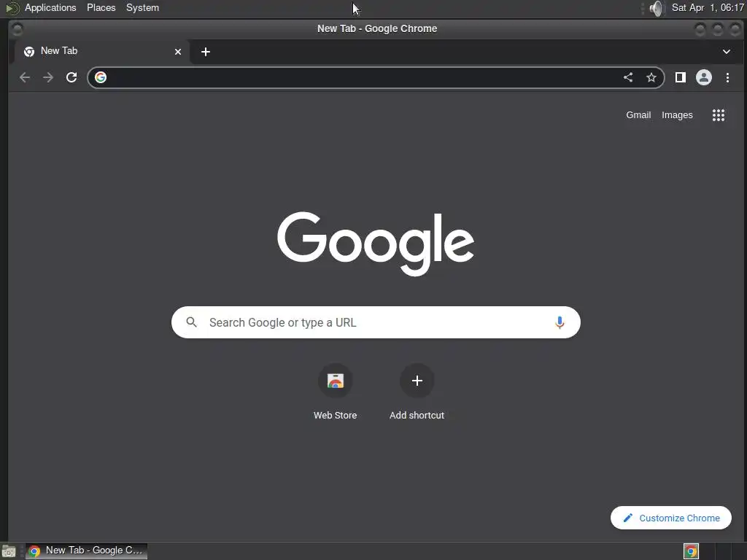Image resolution: width=747 pixels, height=560 pixels.
Task: Bookmark this tab with the star icon
Action: click(x=651, y=77)
